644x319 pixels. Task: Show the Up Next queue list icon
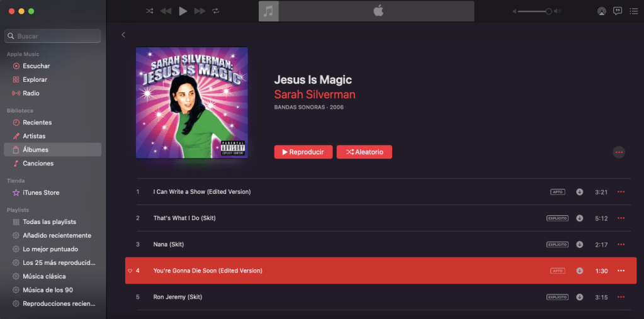pyautogui.click(x=633, y=11)
